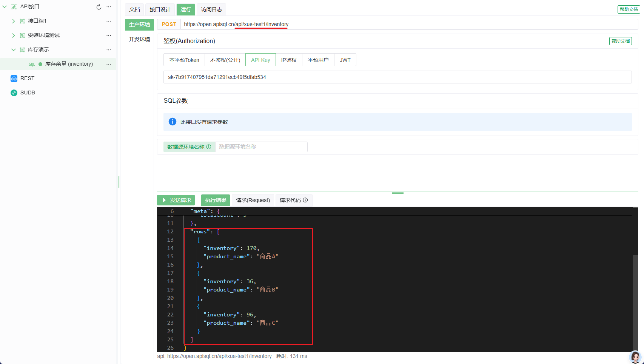Click the SUDB green icon in sidebar
Screen dimensions: 644x364
click(x=14, y=93)
